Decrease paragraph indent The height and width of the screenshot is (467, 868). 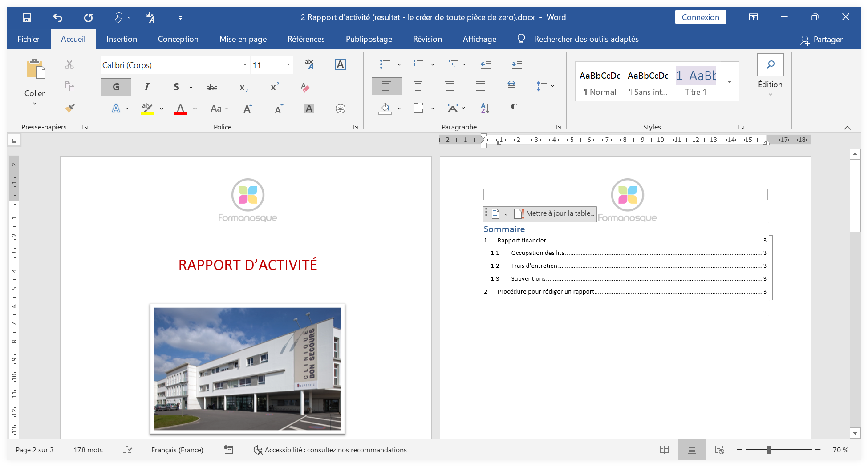(486, 64)
